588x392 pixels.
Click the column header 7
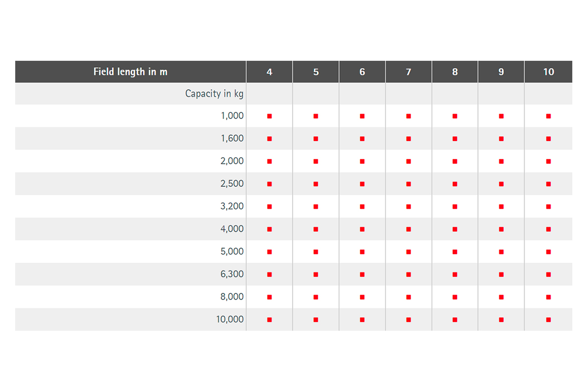409,72
